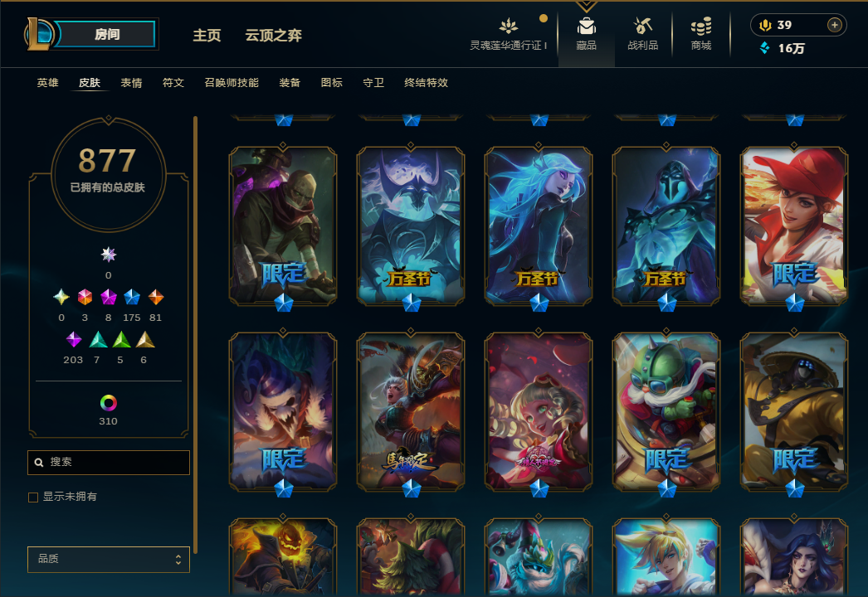Open the 商城 store coins icon
868x597 pixels.
[701, 27]
